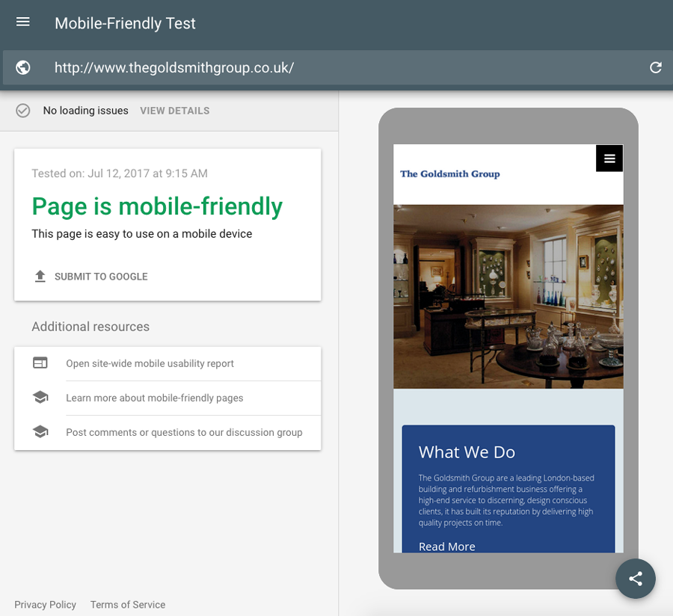
Task: Open the hamburger menu in Mobile-Friendly Test header
Action: [x=22, y=22]
